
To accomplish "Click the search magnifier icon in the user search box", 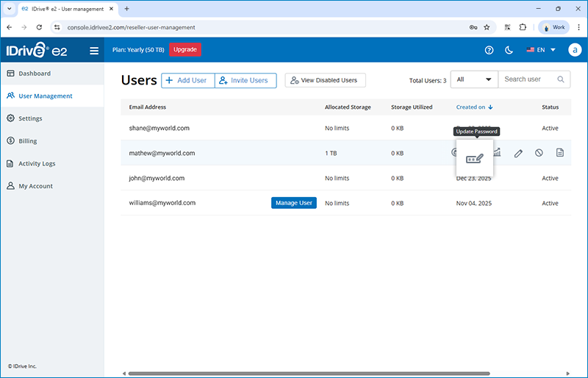I will tap(561, 79).
